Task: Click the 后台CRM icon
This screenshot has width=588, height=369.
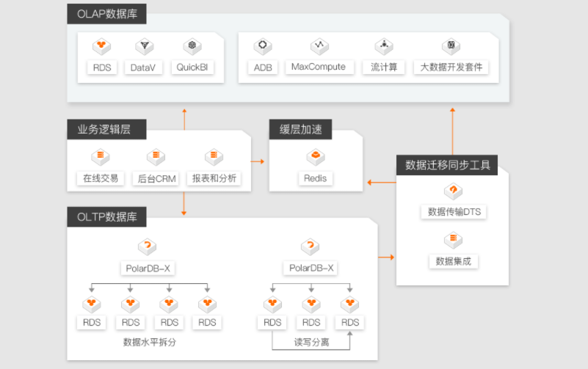Action: 156,156
